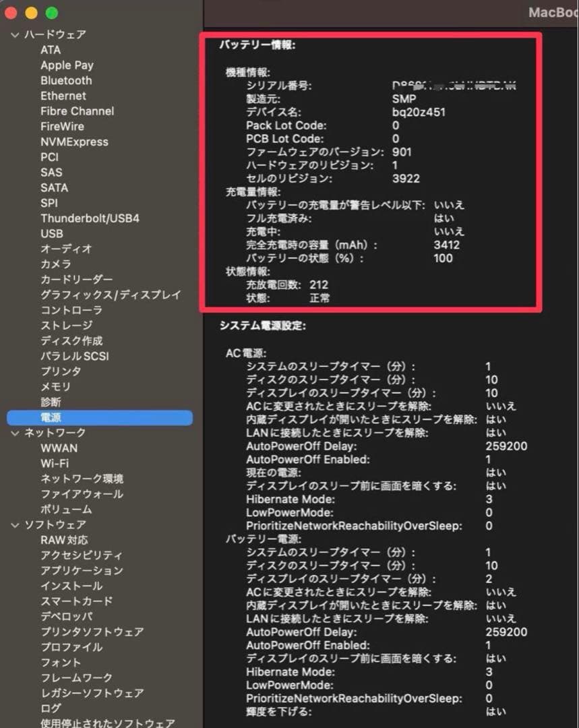Collapse the ソフトウェア category

coord(15,525)
